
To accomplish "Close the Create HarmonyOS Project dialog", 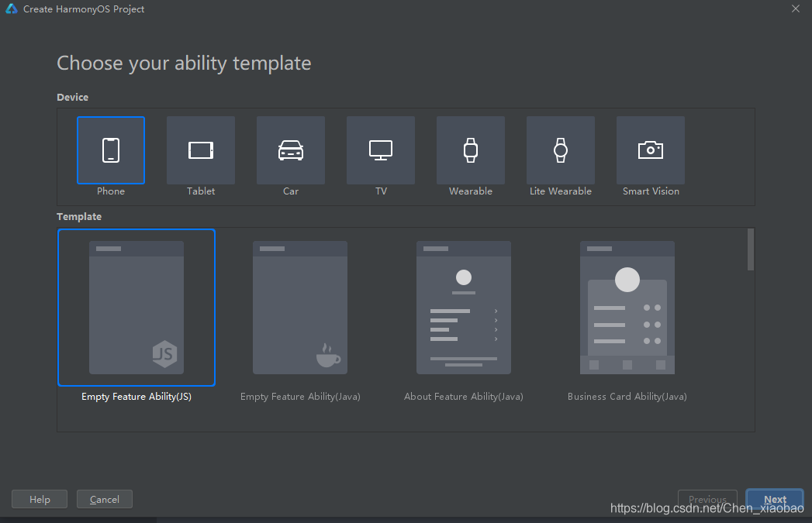I will click(x=796, y=9).
